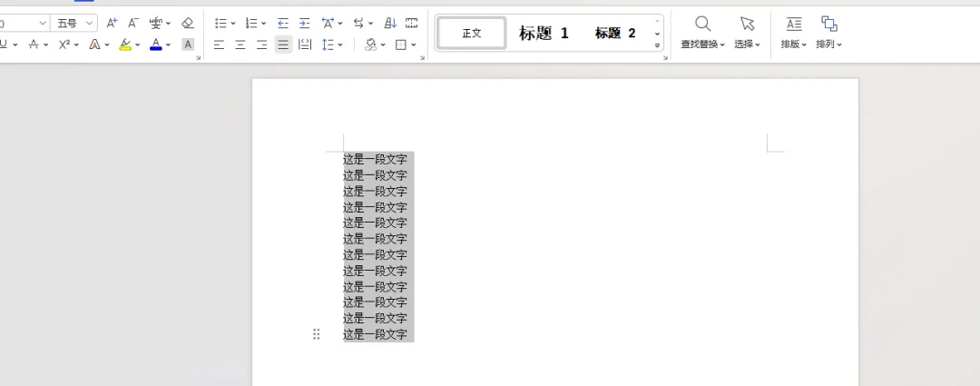Apply the 标题 2 style
This screenshot has height=386, width=980.
tap(615, 34)
